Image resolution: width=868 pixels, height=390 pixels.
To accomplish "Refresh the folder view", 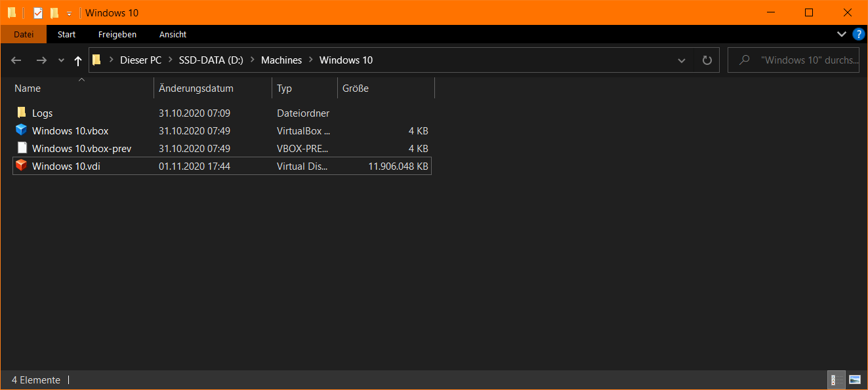I will (707, 60).
